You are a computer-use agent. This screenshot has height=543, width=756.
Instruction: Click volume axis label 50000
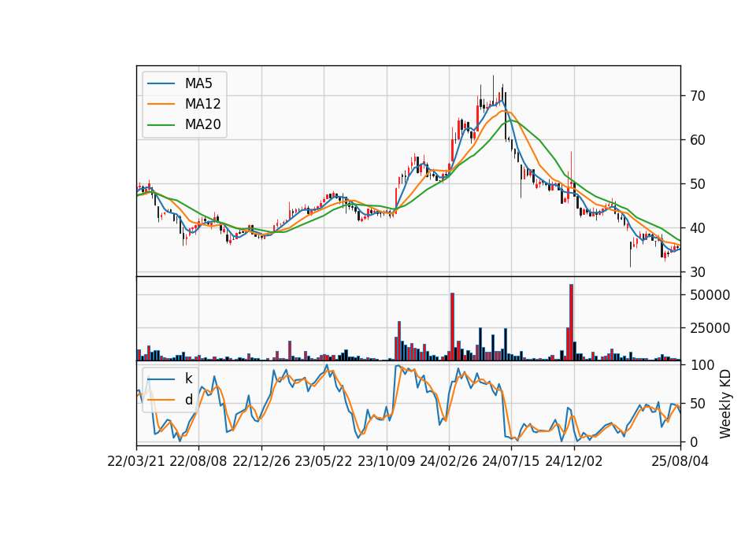(710, 295)
